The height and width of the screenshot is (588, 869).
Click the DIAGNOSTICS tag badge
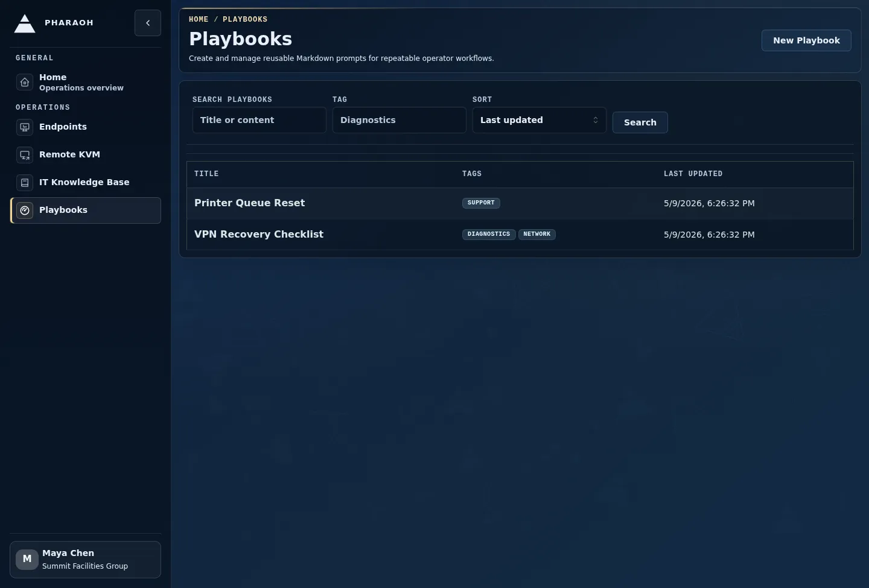point(489,235)
